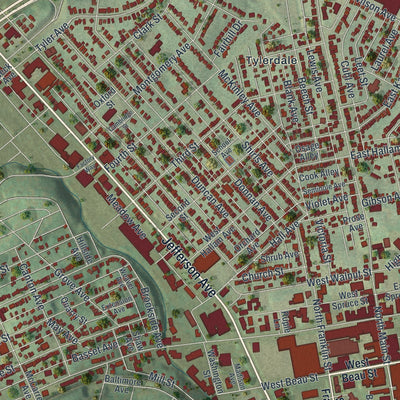The height and width of the screenshot is (400, 400).
Task: Click the Donnan Ave label
Action: (253, 200)
